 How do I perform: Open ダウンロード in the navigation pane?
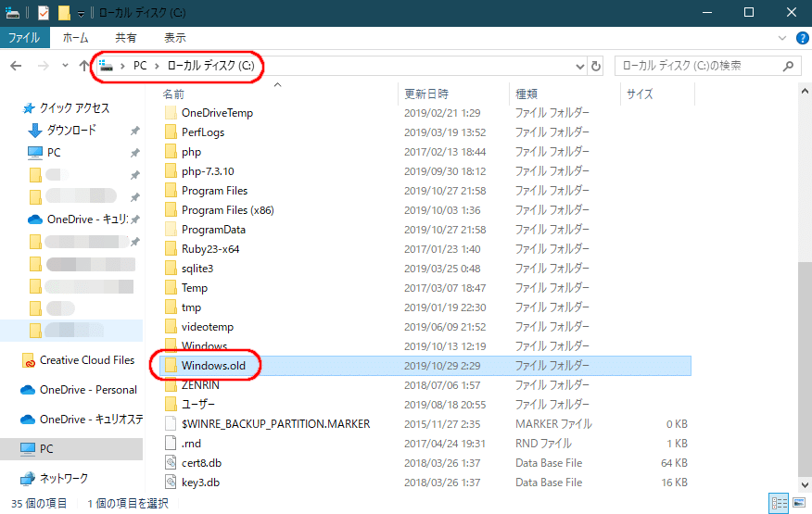[71, 130]
